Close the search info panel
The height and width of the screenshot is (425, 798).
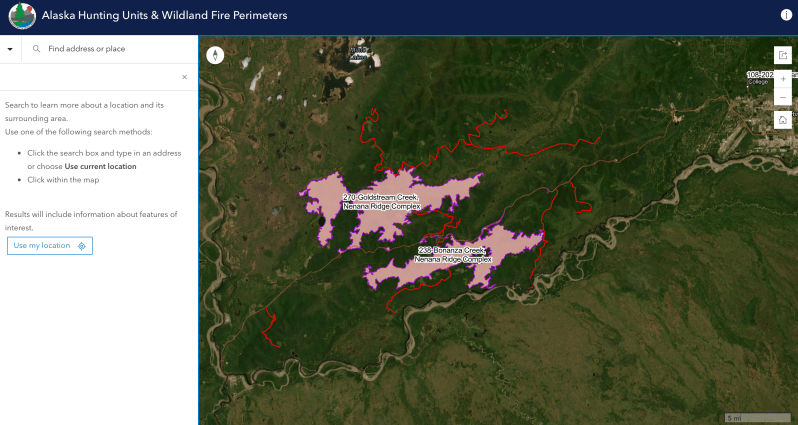[184, 77]
